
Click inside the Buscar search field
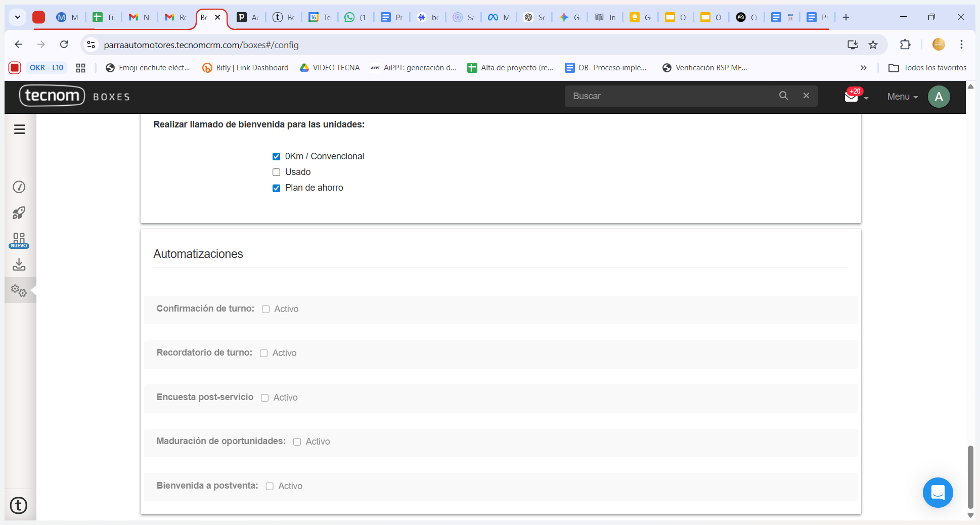click(x=667, y=96)
